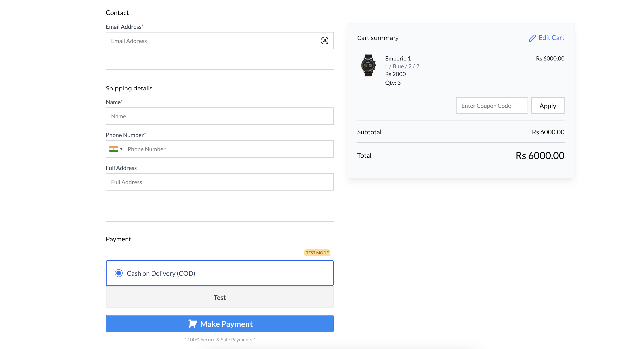Focus the Email Address input field
The width and height of the screenshot is (644, 349).
click(213, 41)
